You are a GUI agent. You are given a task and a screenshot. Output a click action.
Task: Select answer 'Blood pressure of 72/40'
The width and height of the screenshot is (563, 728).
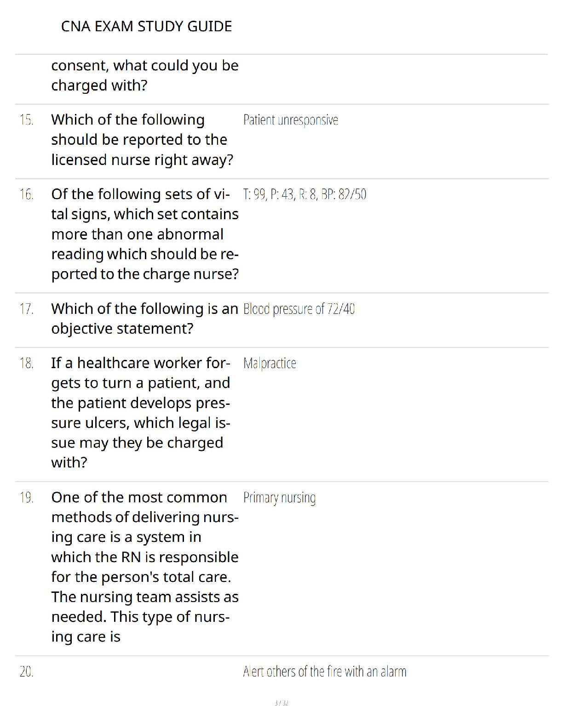point(299,309)
